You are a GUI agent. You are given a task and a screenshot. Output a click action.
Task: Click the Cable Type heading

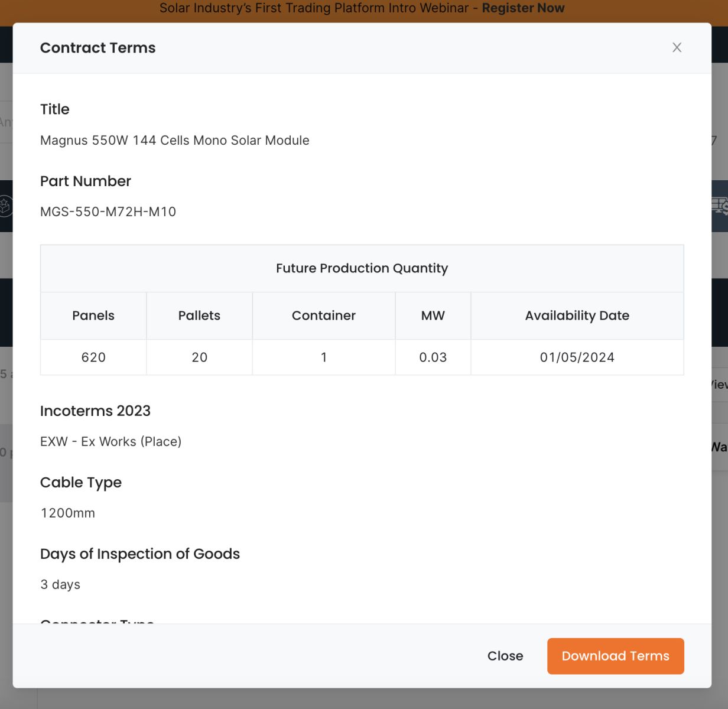pyautogui.click(x=81, y=483)
